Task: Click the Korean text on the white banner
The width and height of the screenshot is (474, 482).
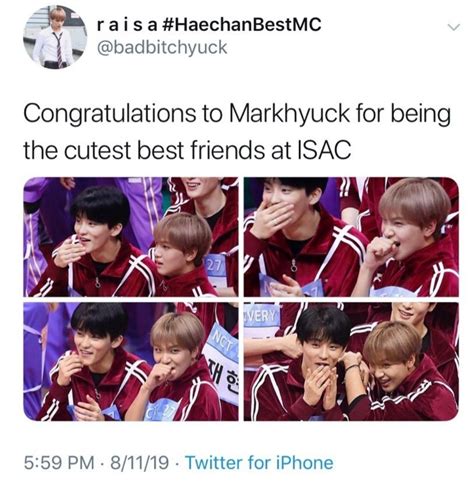Action: pyautogui.click(x=224, y=375)
